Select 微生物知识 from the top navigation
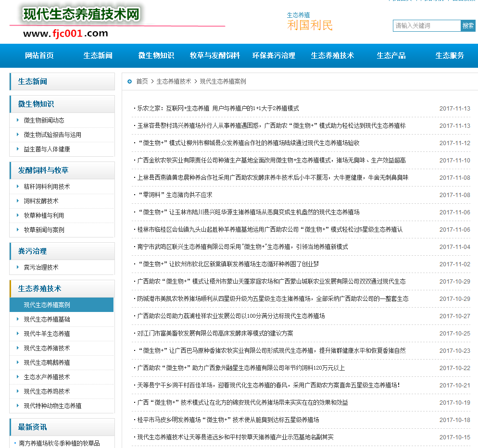478x448 pixels. 155,56
